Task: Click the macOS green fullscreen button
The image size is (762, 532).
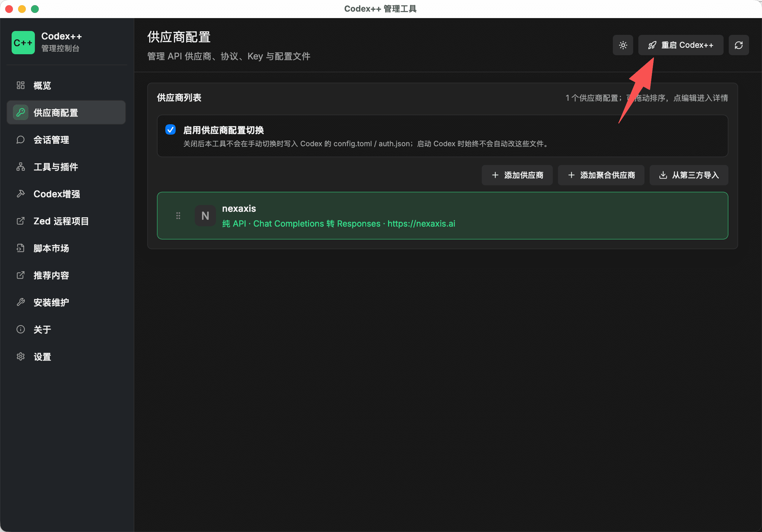Action: [x=35, y=9]
